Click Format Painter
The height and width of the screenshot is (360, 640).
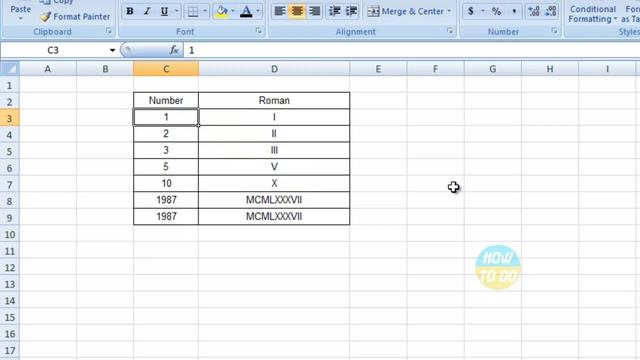coord(76,17)
